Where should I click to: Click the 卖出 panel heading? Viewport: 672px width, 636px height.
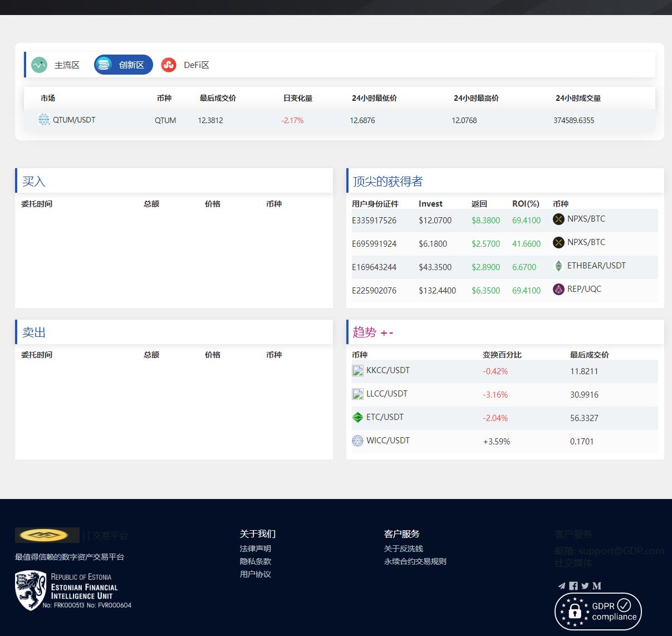click(34, 332)
